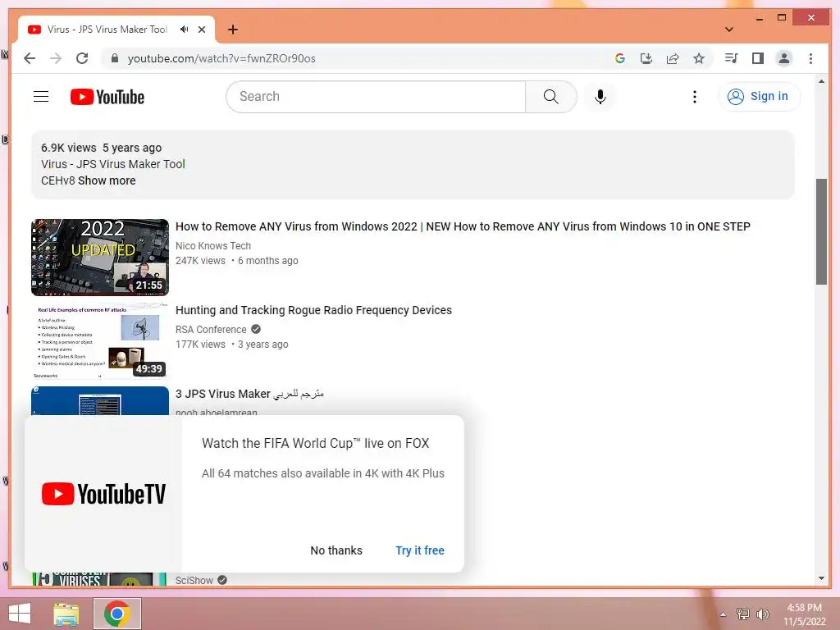
Task: Click '177K views' under RSA Conference
Action: point(200,344)
